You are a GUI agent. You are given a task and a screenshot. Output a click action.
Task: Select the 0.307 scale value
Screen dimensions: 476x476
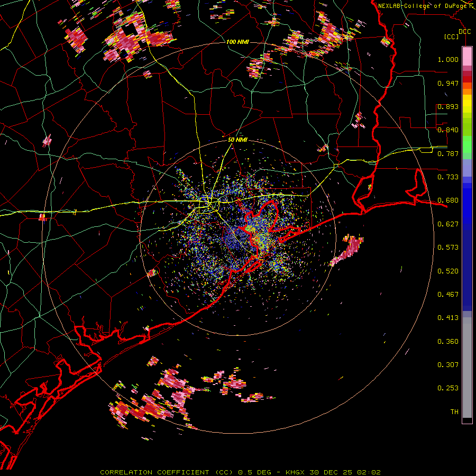click(448, 365)
